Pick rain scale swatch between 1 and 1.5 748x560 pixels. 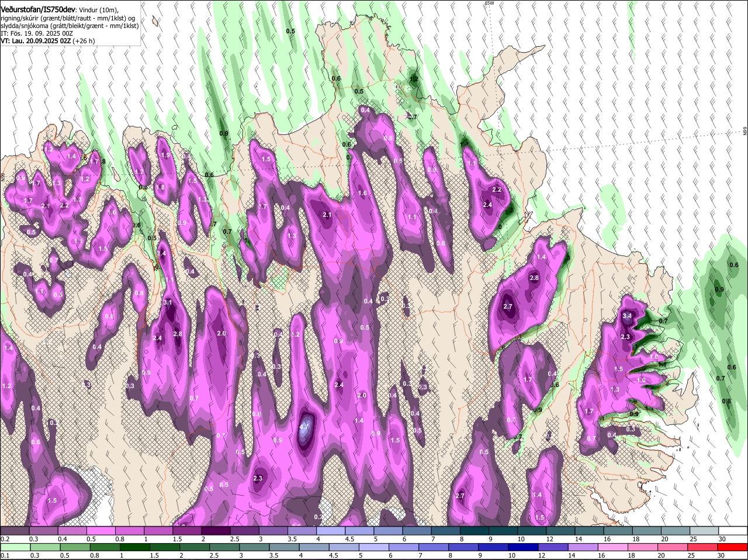click(136, 547)
